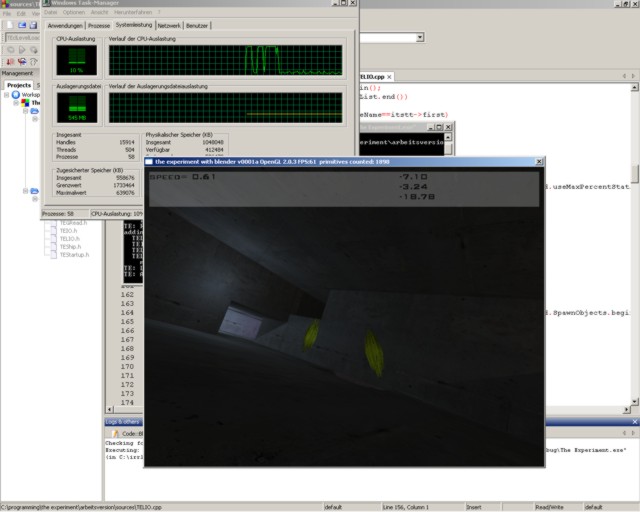Select TEStartup.h in the file tree
The width and height of the screenshot is (640, 512).
pos(75,255)
